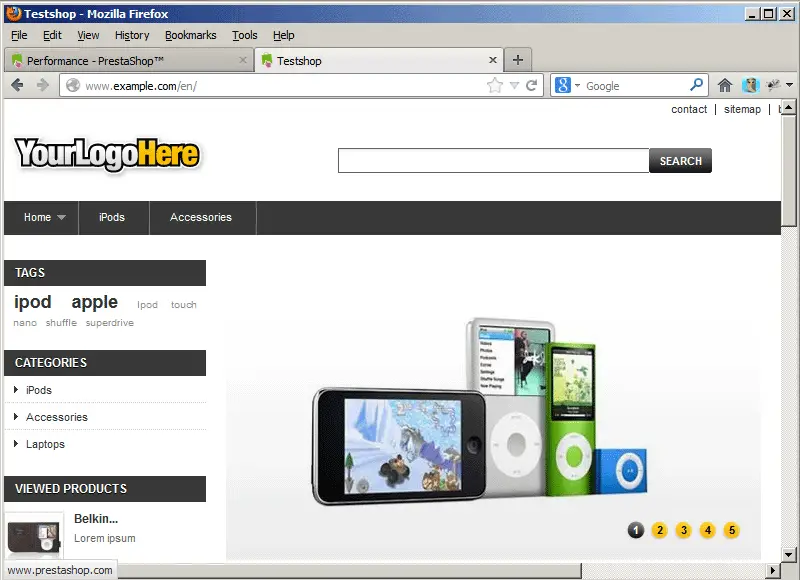Expand the Accessories category arrow
Image resolution: width=800 pixels, height=580 pixels.
click(16, 417)
